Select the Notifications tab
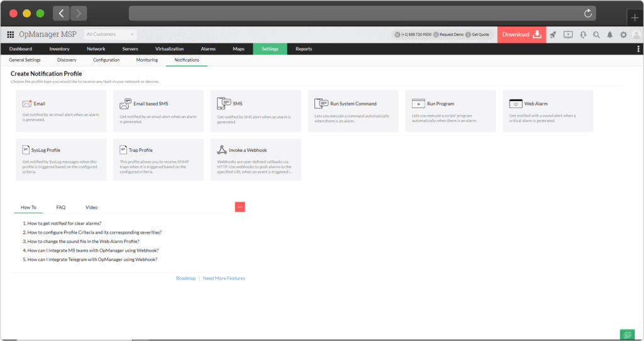644x341 pixels. click(187, 60)
